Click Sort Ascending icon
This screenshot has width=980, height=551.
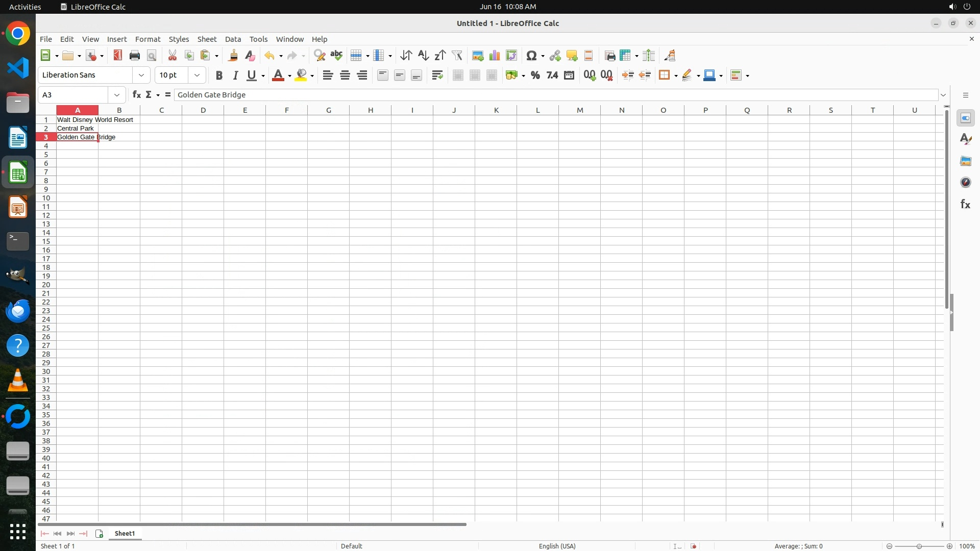(x=423, y=56)
